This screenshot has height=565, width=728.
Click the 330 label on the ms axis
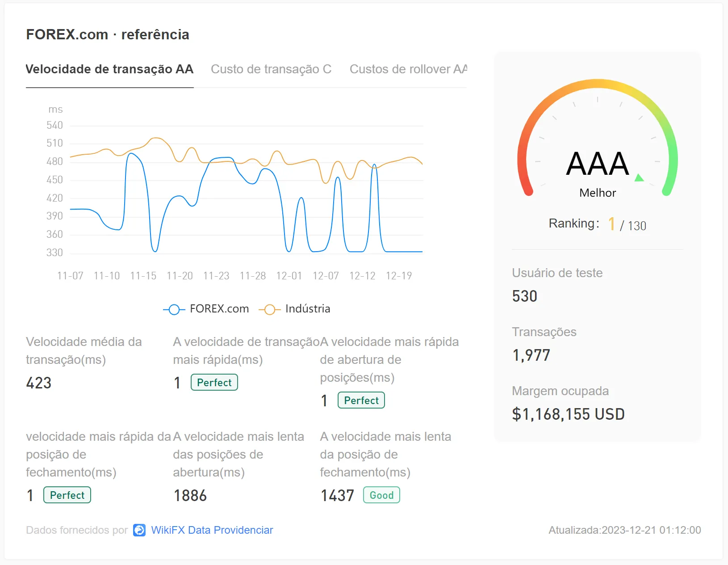[x=54, y=253]
